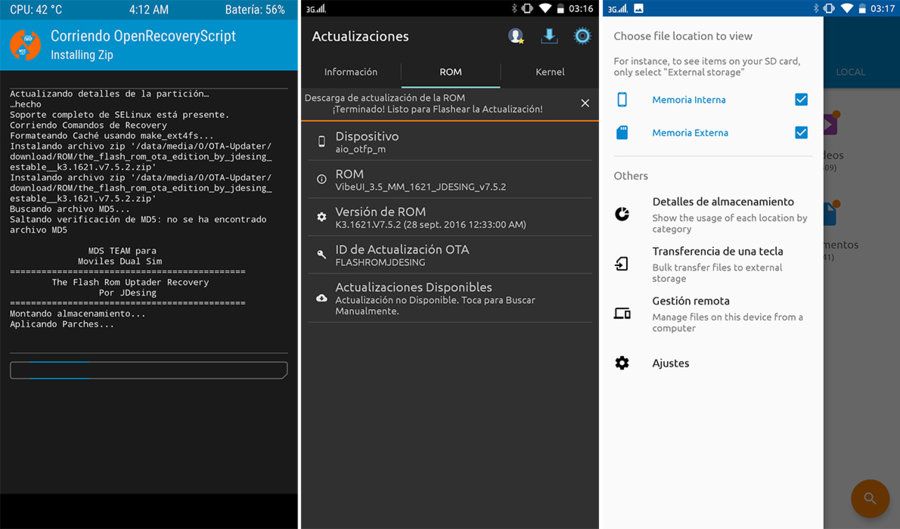Screen dimensions: 900x529
Task: Tap the Wi-Fi status icon at 03:16
Action: pyautogui.click(x=545, y=8)
